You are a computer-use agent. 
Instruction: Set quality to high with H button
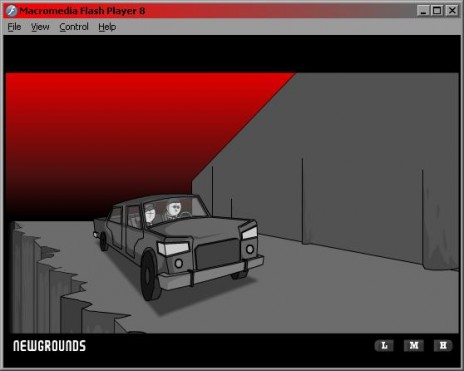tap(443, 346)
